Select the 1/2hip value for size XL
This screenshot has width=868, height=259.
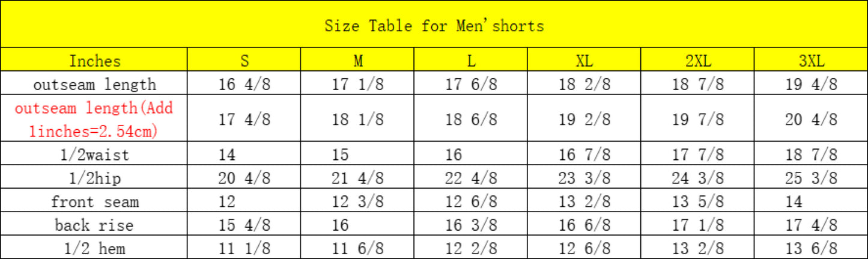pyautogui.click(x=584, y=178)
